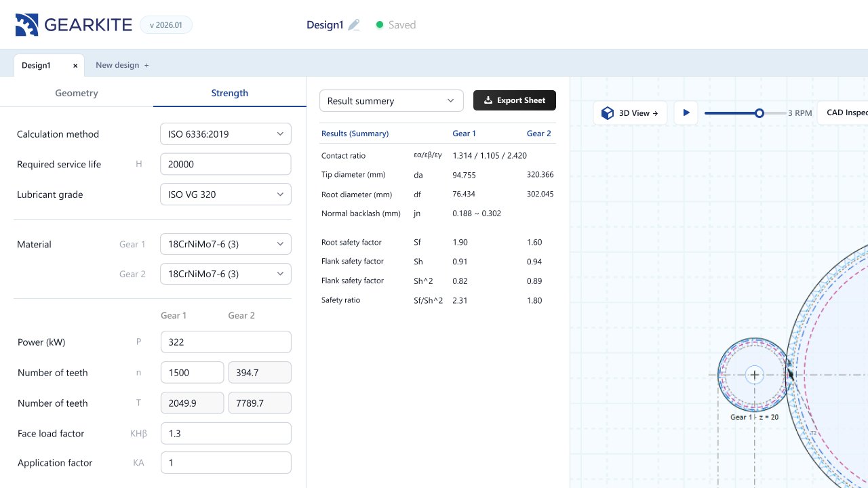Close the Design1 tab

[75, 66]
